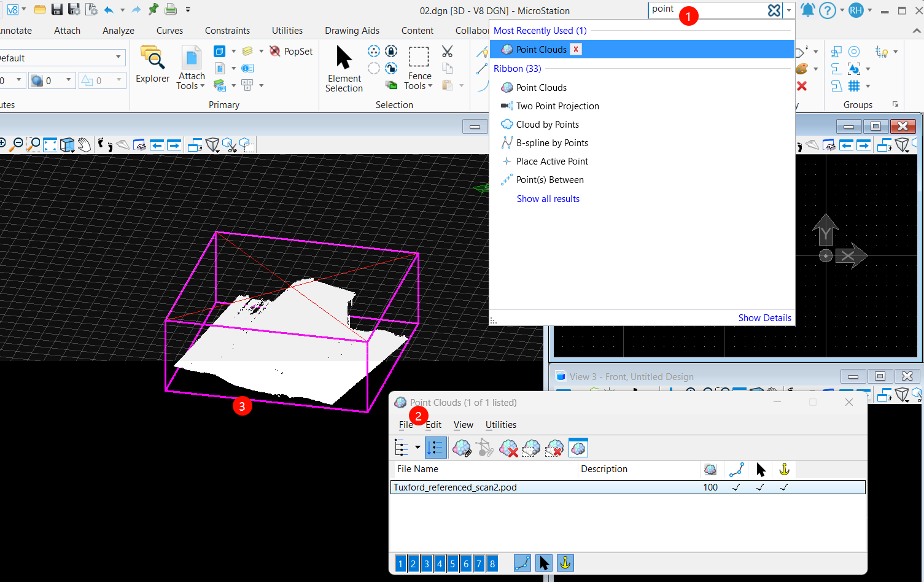Open the quick access toolbar customize dropdown
924x582 pixels.
pos(188,10)
